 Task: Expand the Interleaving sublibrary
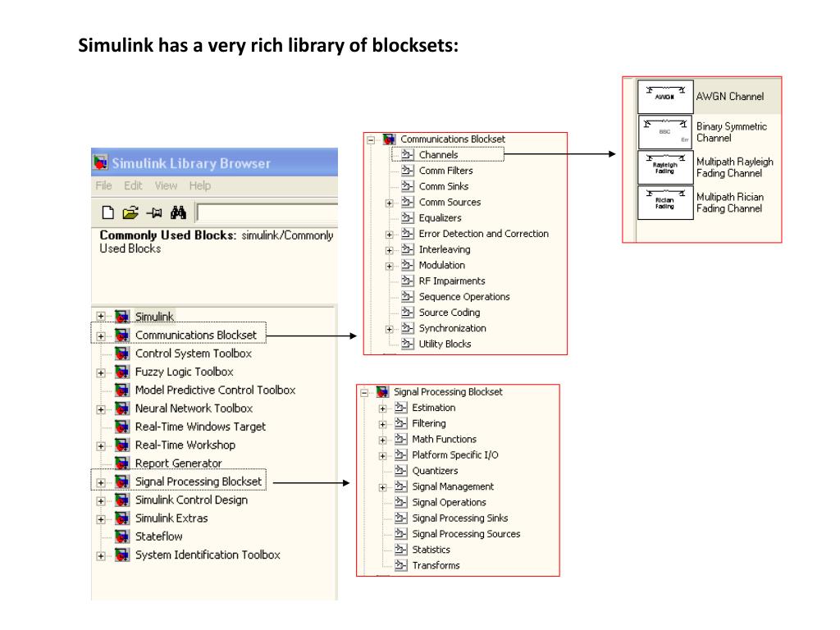[x=390, y=250]
